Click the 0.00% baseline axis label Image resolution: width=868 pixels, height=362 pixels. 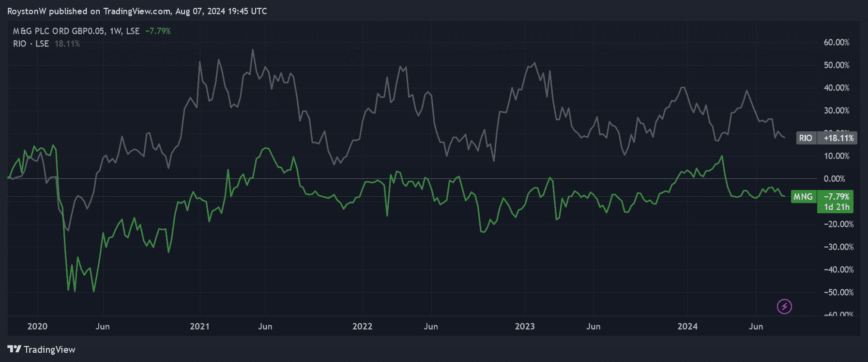coord(834,179)
